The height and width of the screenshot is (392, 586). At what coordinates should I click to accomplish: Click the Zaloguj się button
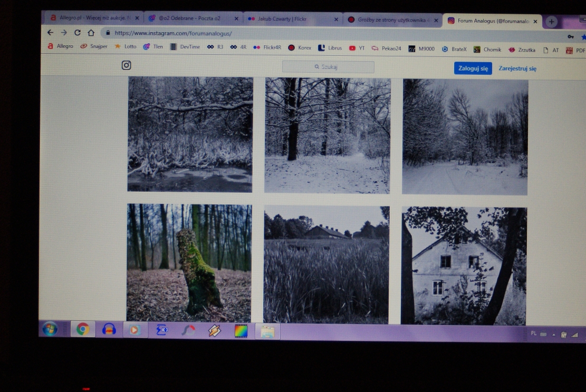click(473, 68)
